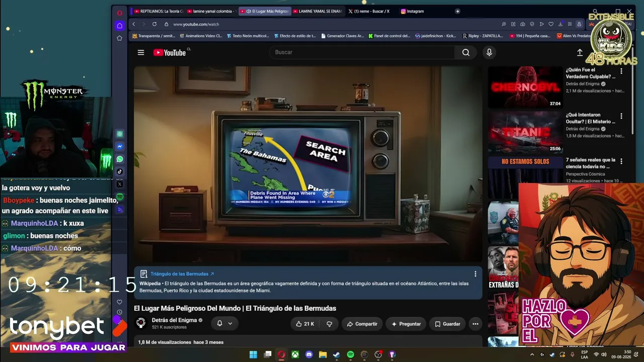644x362 pixels.
Task: Click the YouTube upload arrow icon
Action: coord(580,52)
